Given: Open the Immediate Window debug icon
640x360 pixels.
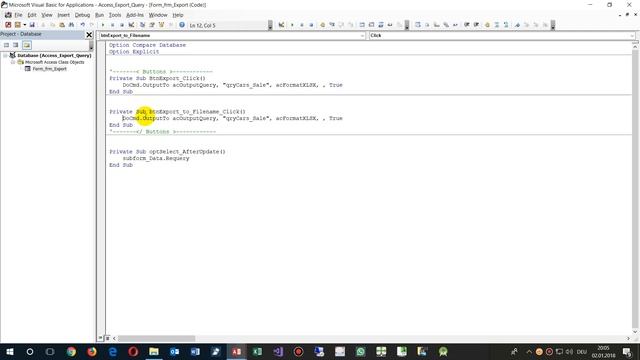Looking at the screenshot, I should [x=371, y=25].
